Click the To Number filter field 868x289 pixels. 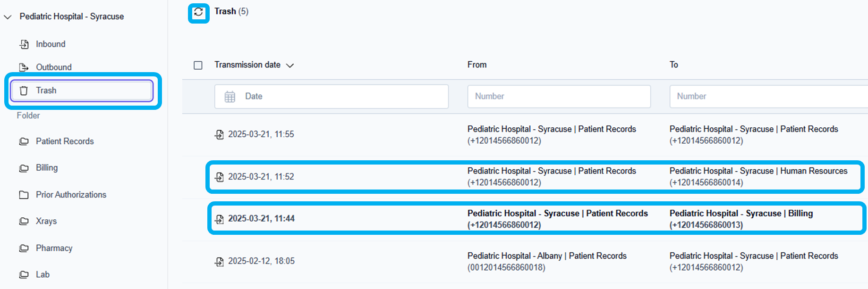point(767,97)
